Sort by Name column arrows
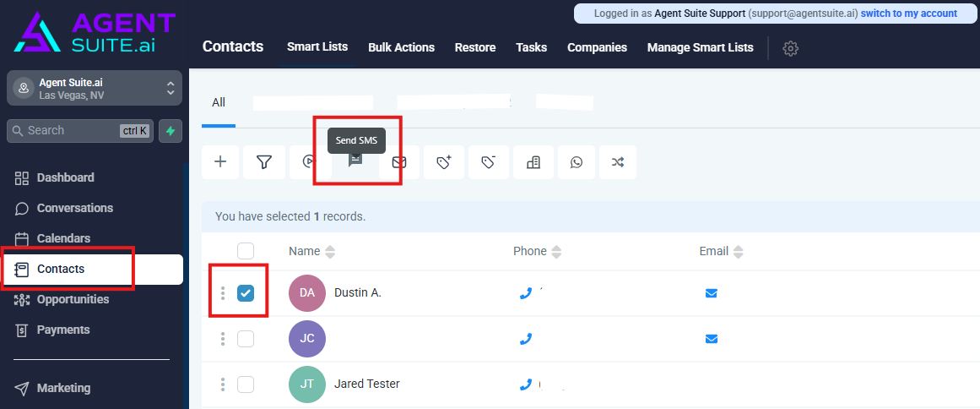The height and width of the screenshot is (409, 980). [330, 252]
